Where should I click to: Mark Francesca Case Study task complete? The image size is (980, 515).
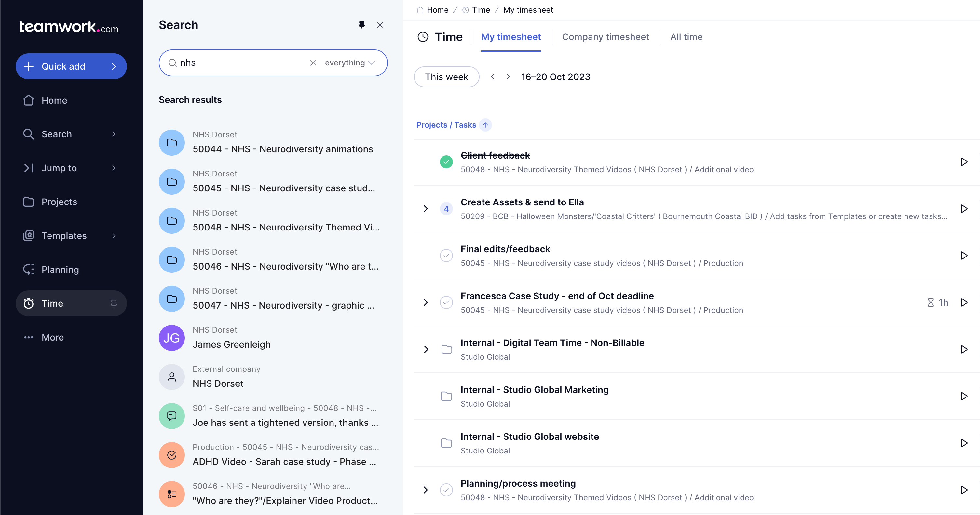[446, 302]
